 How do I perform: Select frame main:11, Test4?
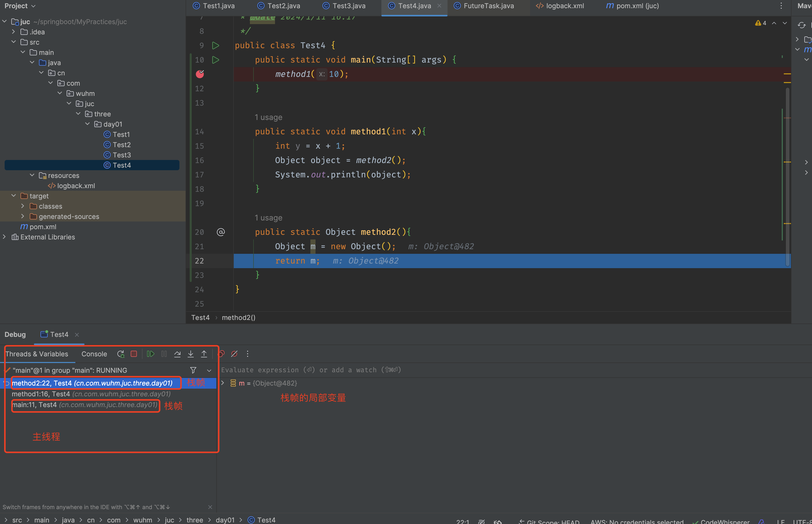click(85, 405)
